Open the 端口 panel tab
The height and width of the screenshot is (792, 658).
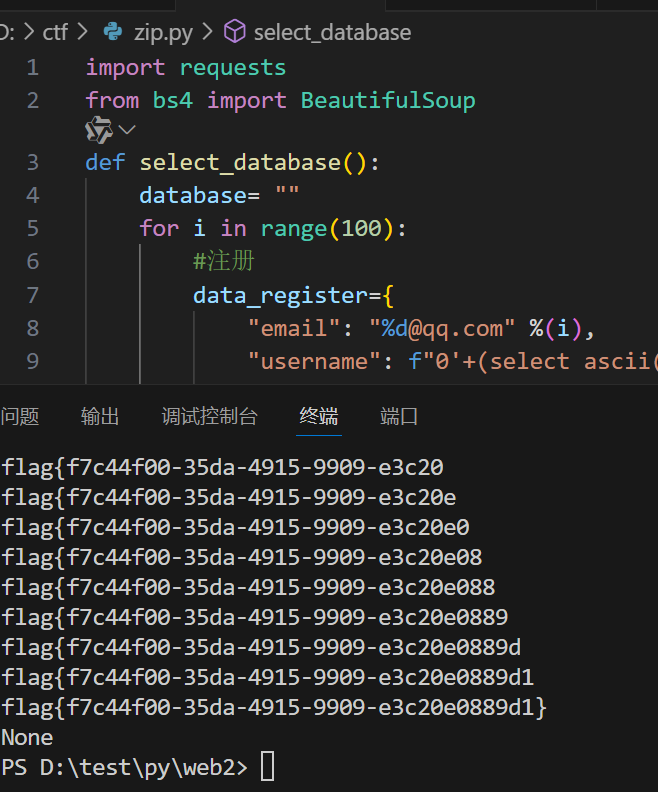click(398, 416)
